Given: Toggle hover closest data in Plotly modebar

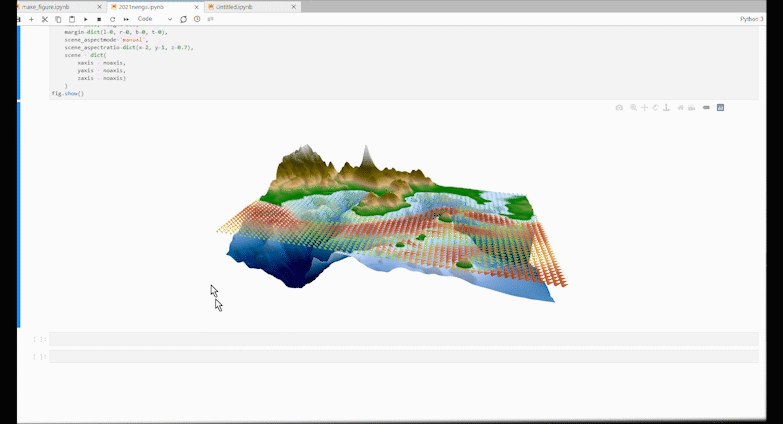Looking at the screenshot, I should [706, 107].
